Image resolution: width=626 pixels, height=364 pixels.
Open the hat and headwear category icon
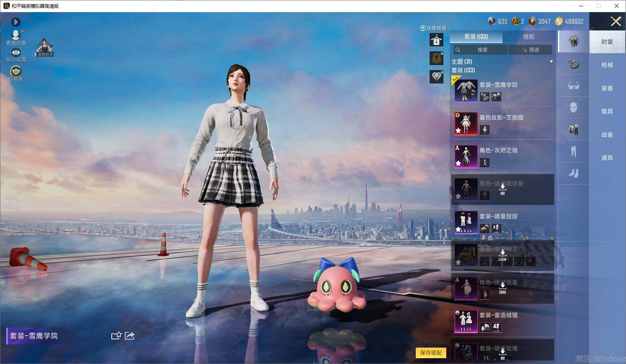(x=573, y=64)
